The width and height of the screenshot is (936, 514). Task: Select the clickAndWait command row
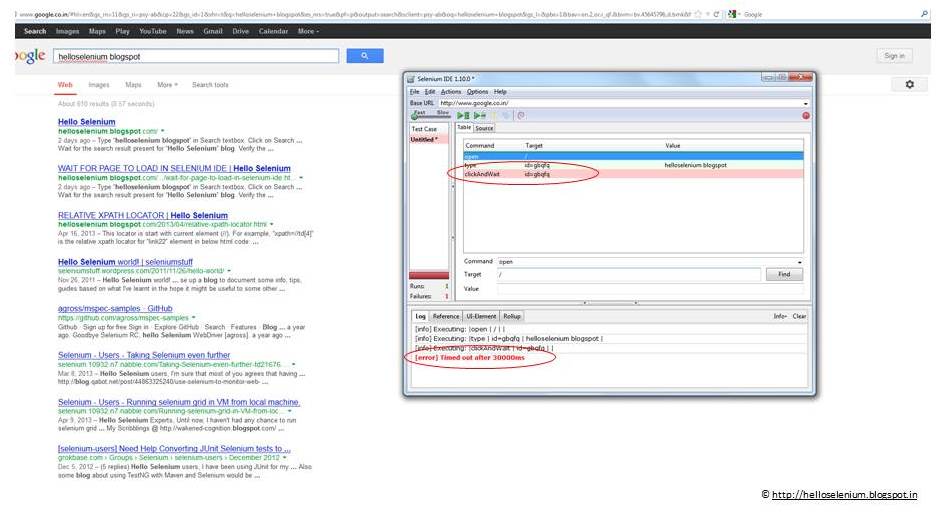click(633, 174)
